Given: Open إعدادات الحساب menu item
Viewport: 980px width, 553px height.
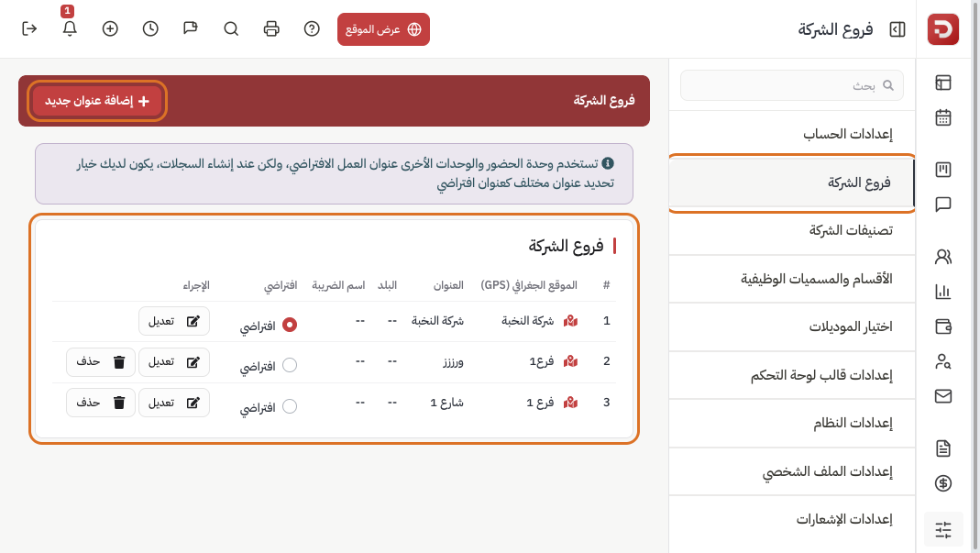Looking at the screenshot, I should tap(792, 134).
